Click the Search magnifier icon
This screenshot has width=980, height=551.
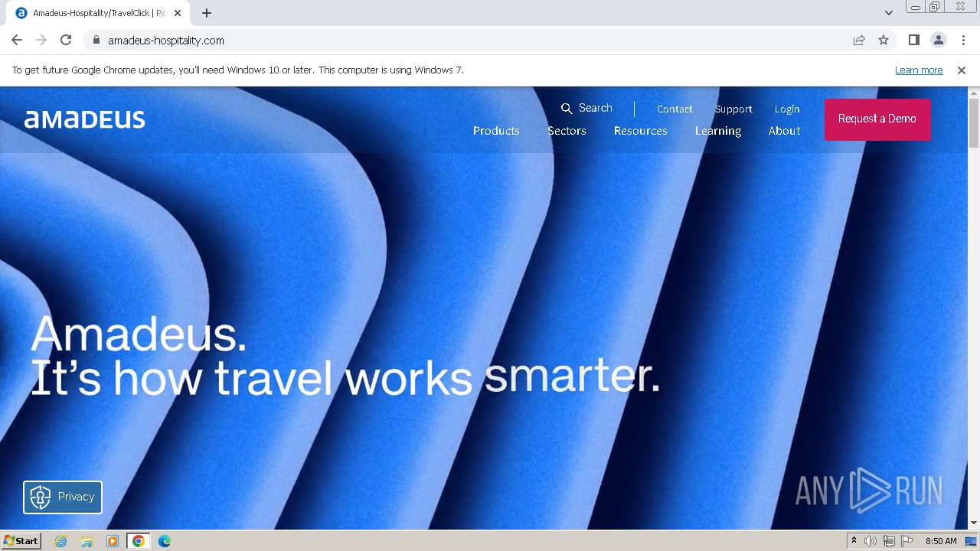tap(567, 109)
